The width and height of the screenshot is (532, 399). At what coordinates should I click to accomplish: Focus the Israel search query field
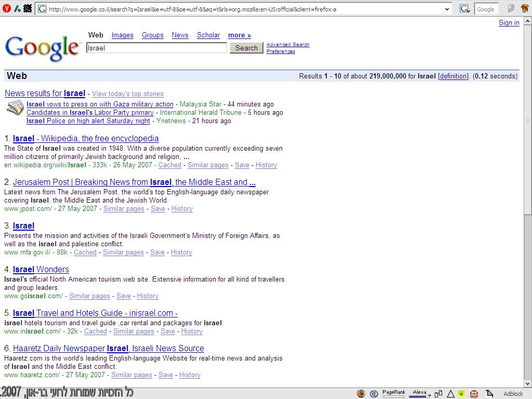[x=156, y=48]
